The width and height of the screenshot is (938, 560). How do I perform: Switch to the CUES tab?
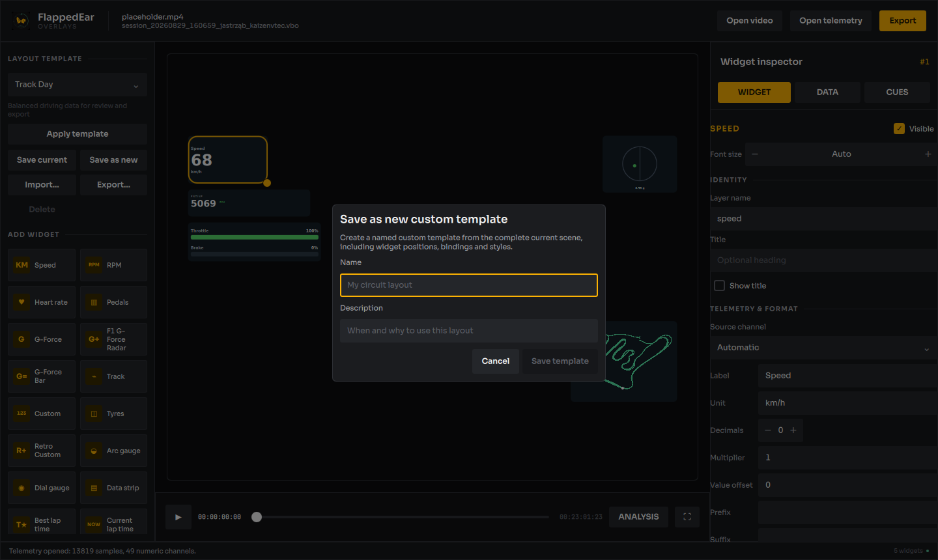pyautogui.click(x=897, y=92)
